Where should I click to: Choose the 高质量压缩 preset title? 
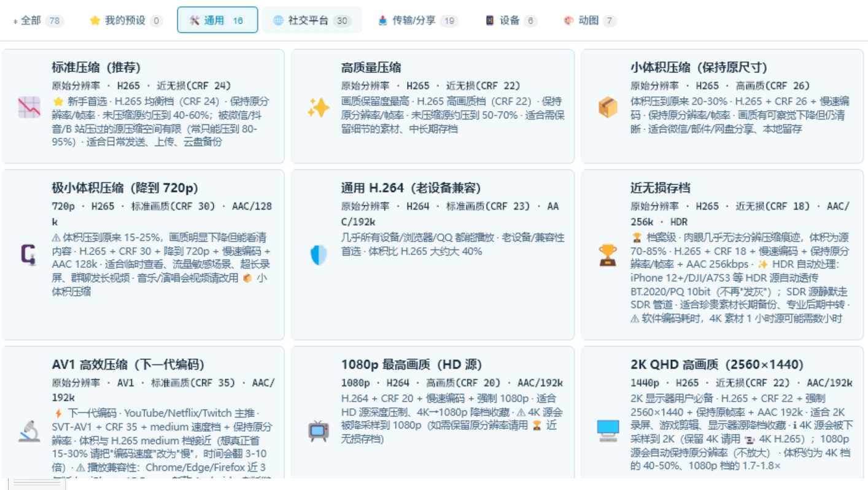(371, 67)
